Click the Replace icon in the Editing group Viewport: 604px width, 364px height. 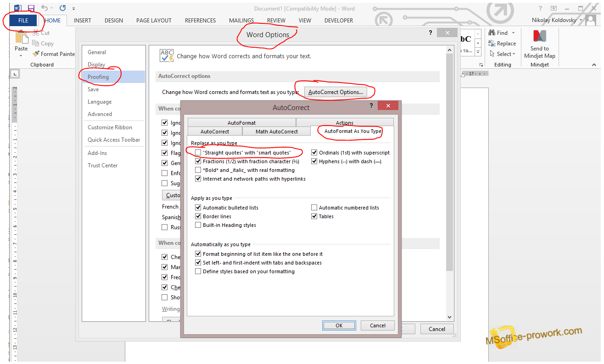click(x=492, y=44)
